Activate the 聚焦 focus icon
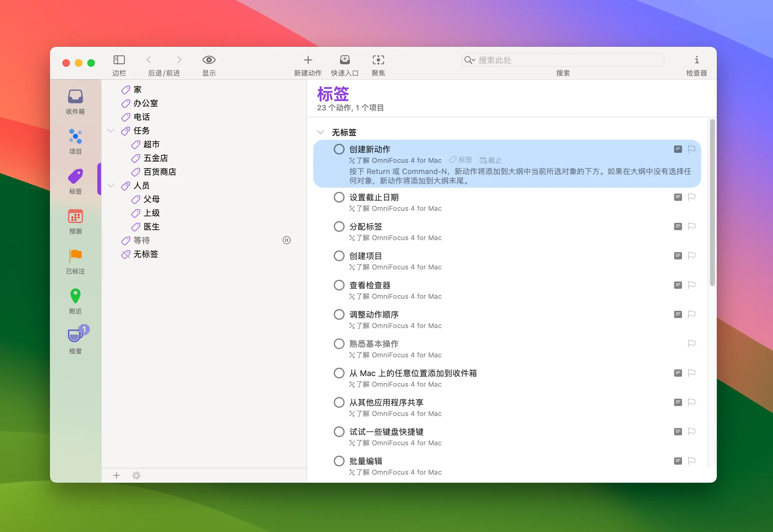This screenshot has height=532, width=773. coord(378,60)
